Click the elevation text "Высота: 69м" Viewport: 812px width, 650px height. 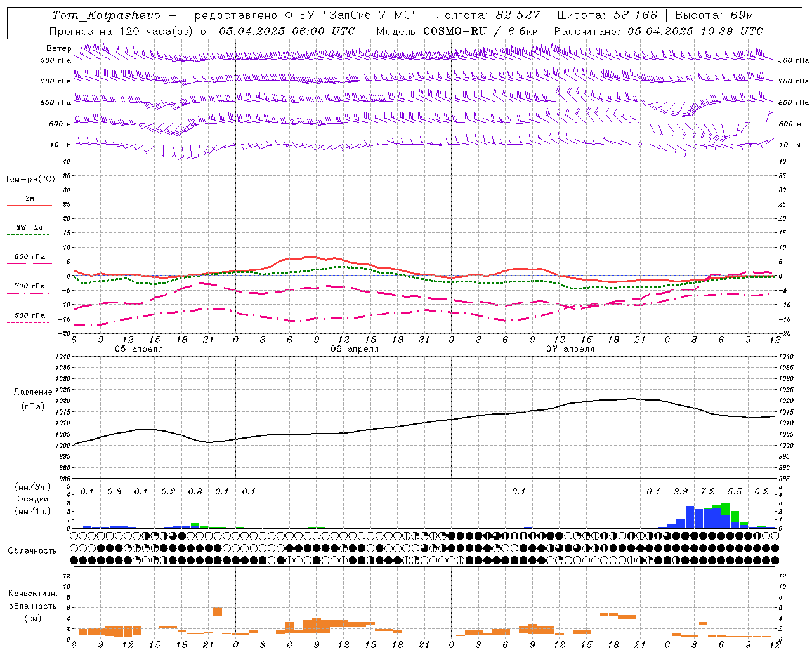pyautogui.click(x=714, y=15)
